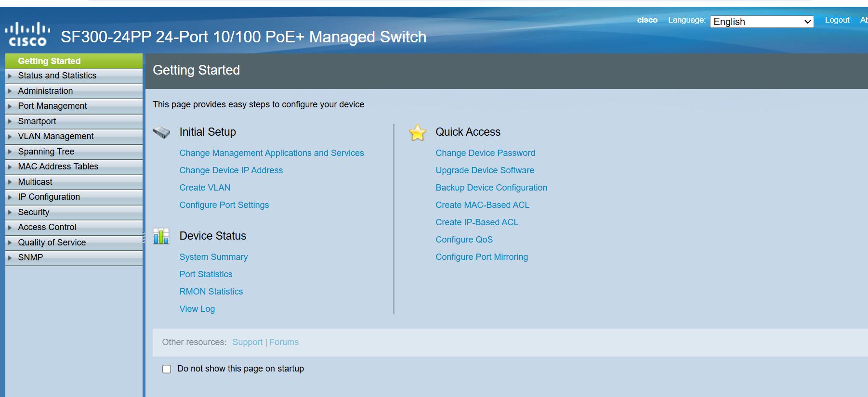This screenshot has height=397, width=868.
Task: View the System Summary
Action: click(x=213, y=257)
